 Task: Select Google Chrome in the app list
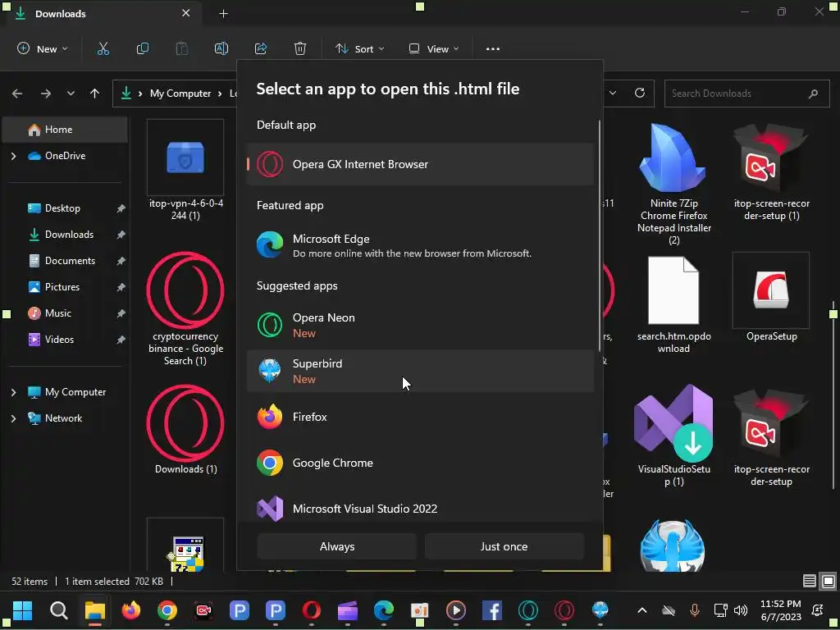click(420, 463)
